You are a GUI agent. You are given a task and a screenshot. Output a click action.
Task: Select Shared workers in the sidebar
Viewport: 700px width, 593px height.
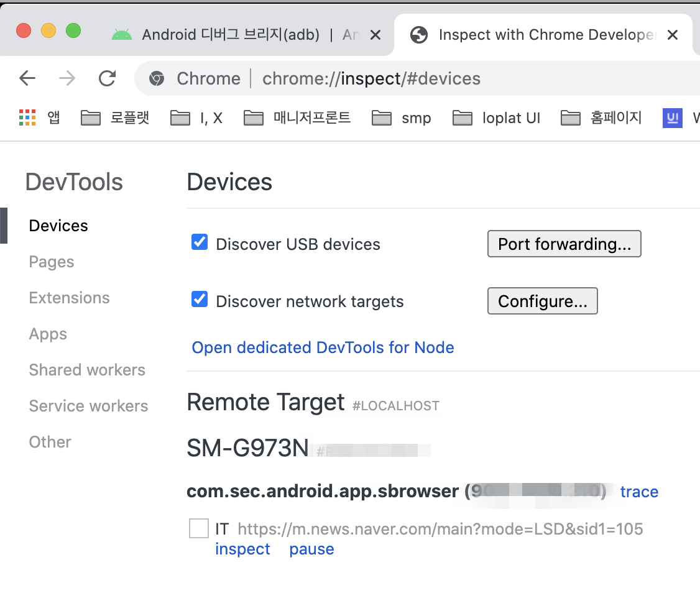(87, 370)
